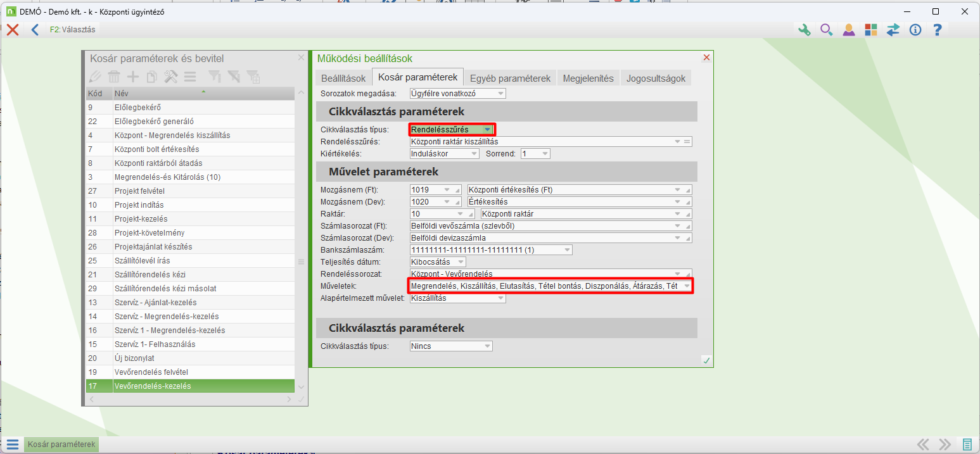Open the user profile icon
The width and height of the screenshot is (980, 454).
click(849, 29)
